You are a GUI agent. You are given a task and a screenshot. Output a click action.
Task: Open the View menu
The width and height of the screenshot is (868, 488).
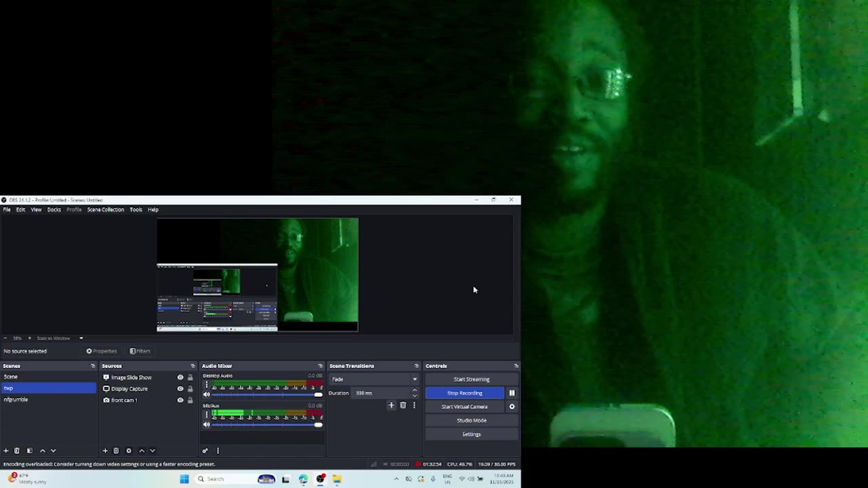[x=36, y=209]
